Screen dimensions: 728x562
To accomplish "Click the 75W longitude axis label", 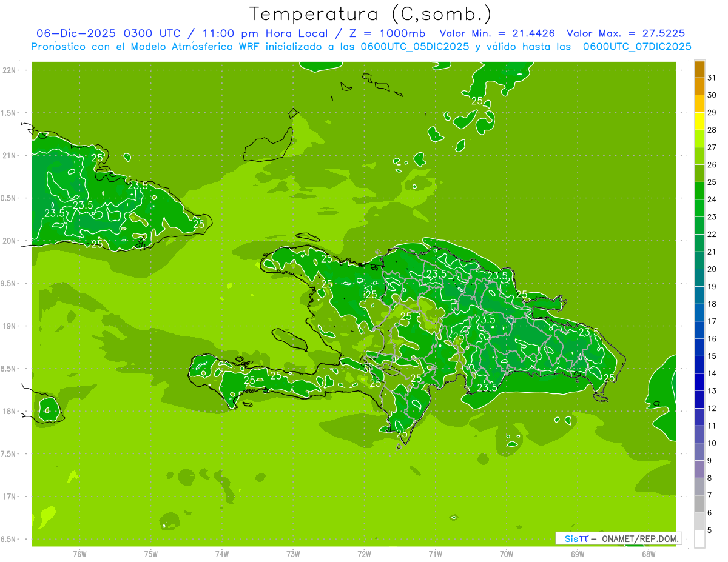I will [x=151, y=554].
